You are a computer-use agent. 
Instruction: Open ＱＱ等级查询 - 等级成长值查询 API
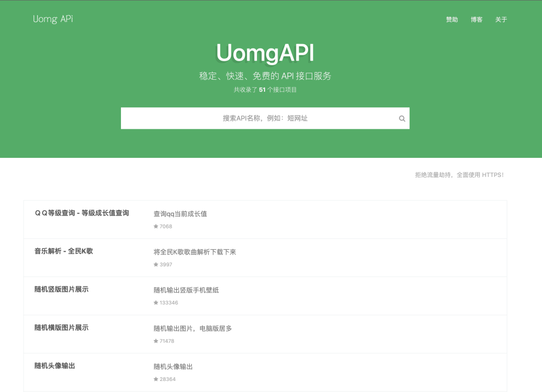coord(82,213)
